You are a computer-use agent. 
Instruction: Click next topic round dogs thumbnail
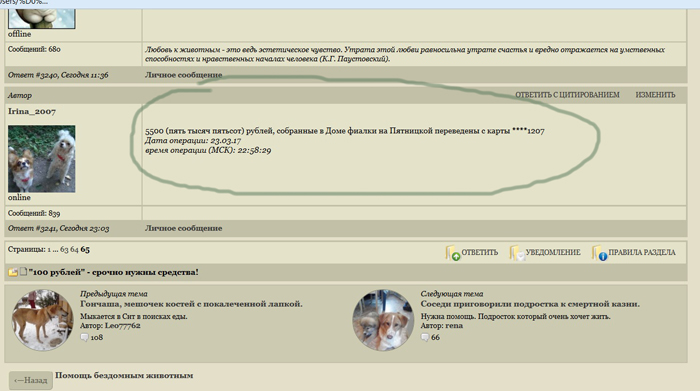click(x=383, y=320)
